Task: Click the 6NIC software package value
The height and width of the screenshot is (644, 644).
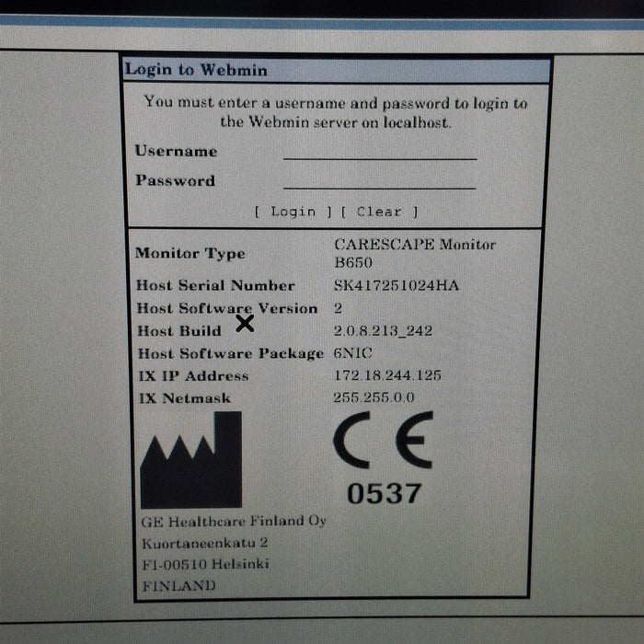Action: click(351, 353)
